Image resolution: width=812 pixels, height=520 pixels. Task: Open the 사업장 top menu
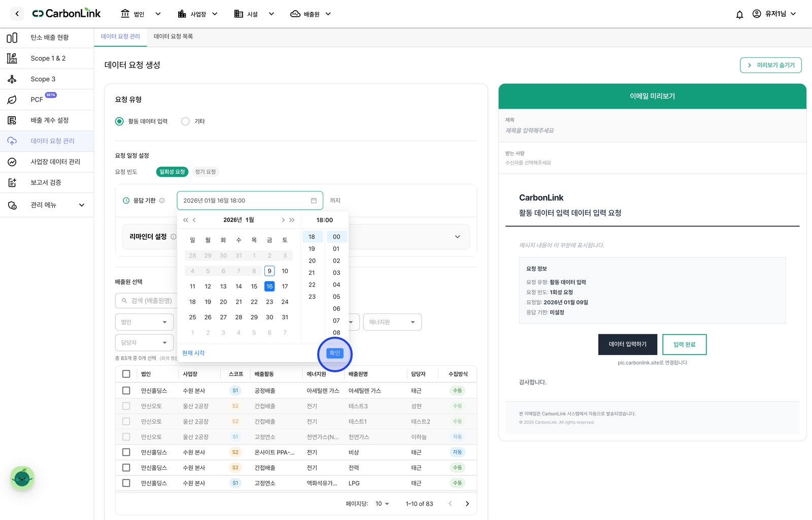point(197,14)
